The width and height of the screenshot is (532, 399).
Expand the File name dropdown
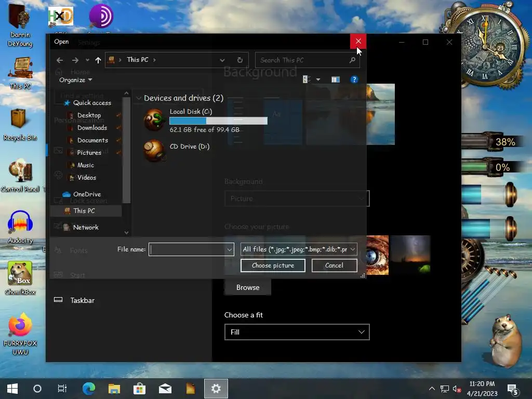pyautogui.click(x=230, y=250)
